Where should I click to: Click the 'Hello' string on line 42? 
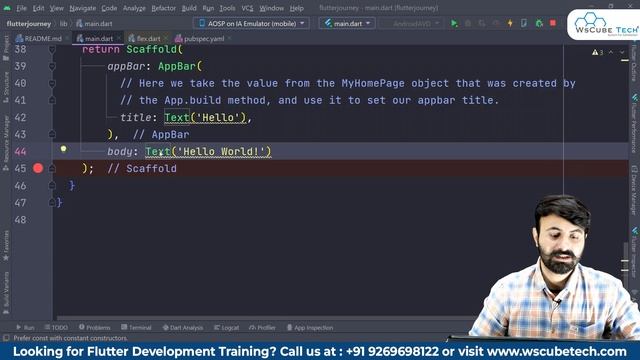point(218,118)
